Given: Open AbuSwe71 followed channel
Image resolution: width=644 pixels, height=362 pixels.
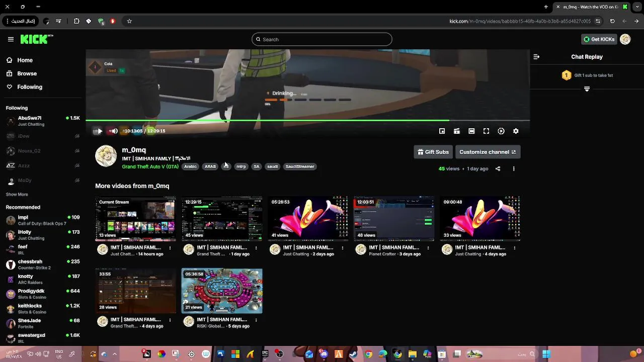Looking at the screenshot, I should point(43,121).
